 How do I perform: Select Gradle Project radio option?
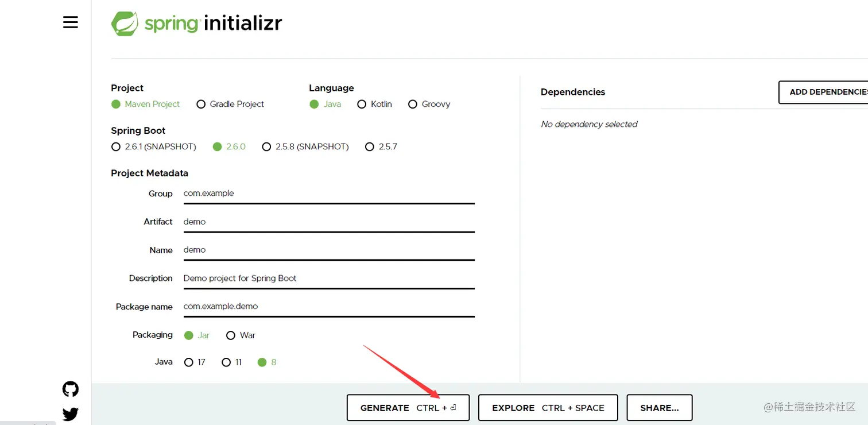point(230,104)
